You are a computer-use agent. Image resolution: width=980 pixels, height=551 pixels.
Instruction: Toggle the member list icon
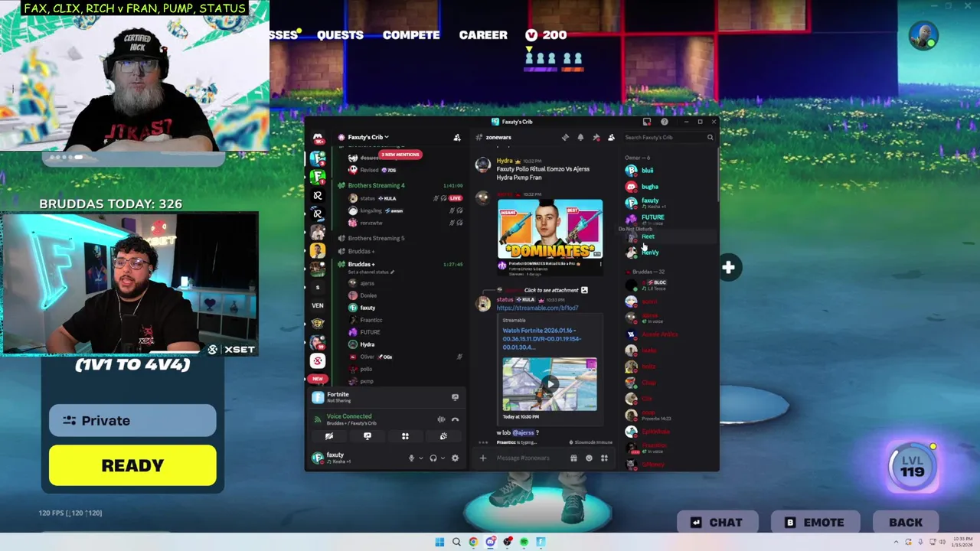pos(611,138)
